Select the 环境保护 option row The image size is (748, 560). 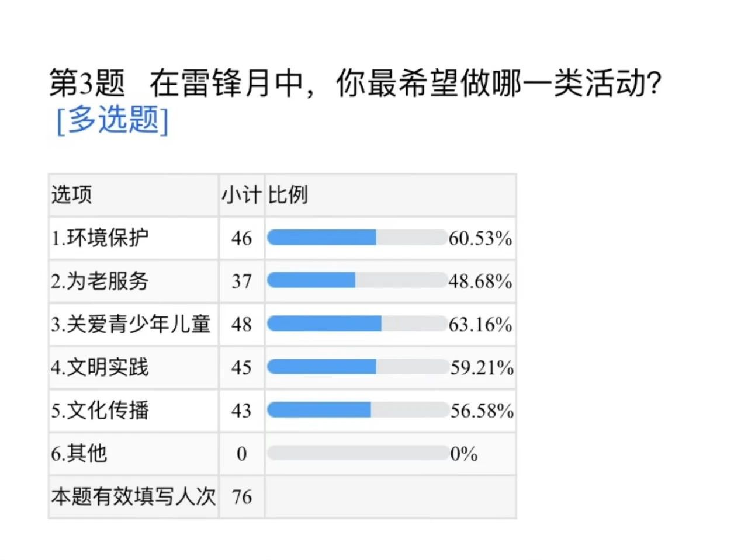99,238
